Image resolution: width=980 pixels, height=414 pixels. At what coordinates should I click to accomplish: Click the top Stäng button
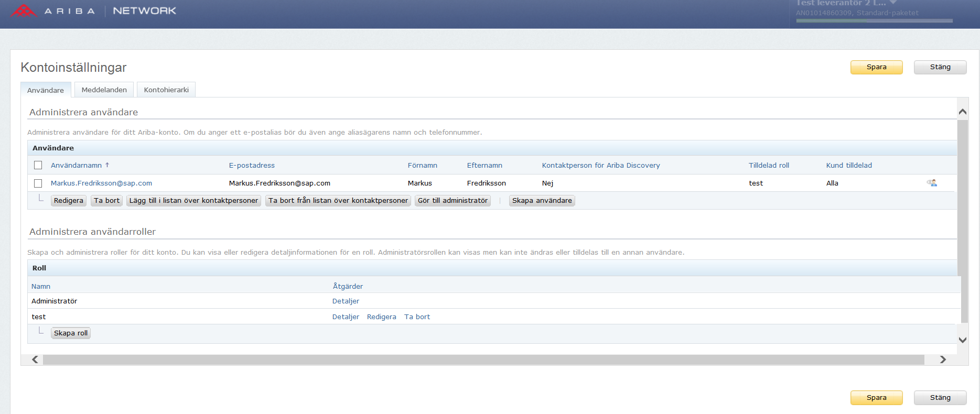(940, 67)
